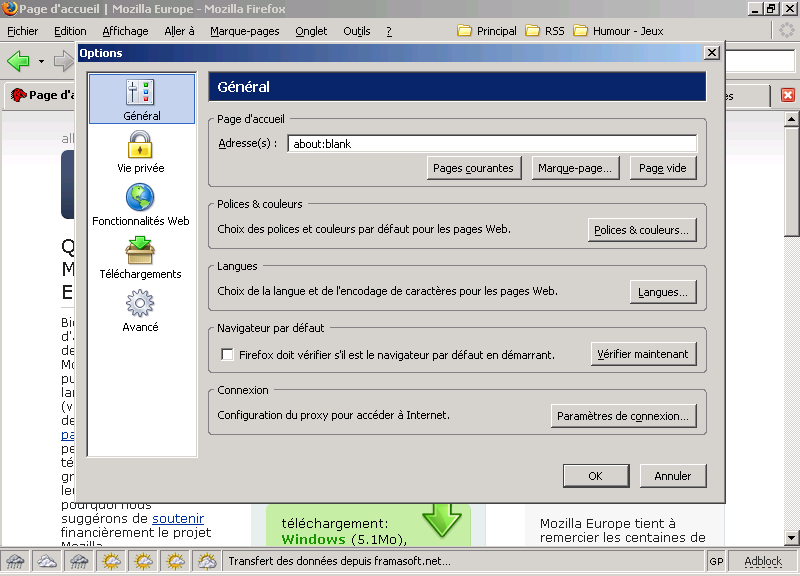Open the ? help menu
The width and height of the screenshot is (800, 576).
coord(389,31)
